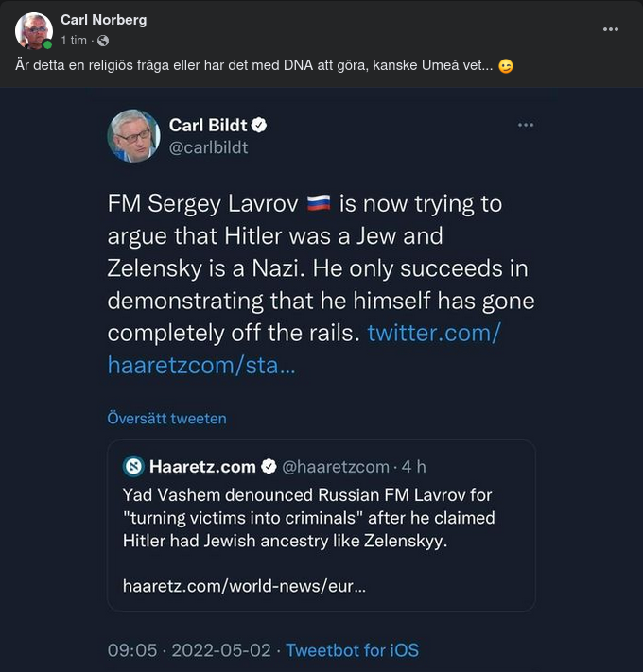Click the "Tweetbot for iOS" source link

click(x=352, y=650)
